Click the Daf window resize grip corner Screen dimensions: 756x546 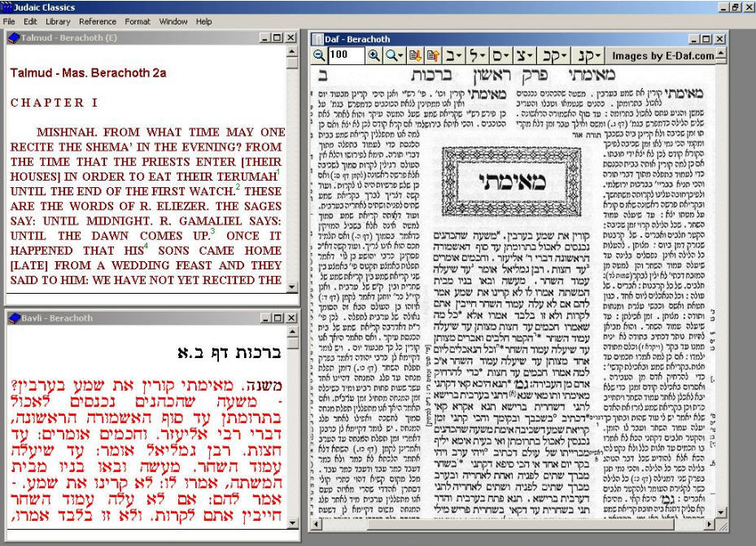pos(723,526)
